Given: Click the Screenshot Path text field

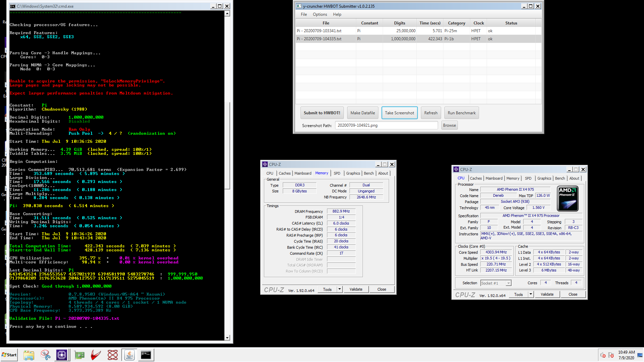Looking at the screenshot, I should coord(386,125).
